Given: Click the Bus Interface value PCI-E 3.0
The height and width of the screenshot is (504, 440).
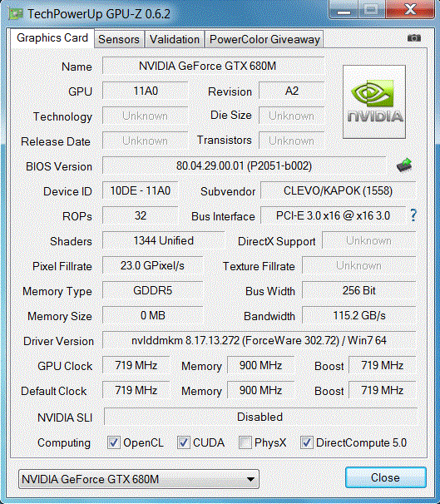Looking at the screenshot, I should (x=333, y=215).
